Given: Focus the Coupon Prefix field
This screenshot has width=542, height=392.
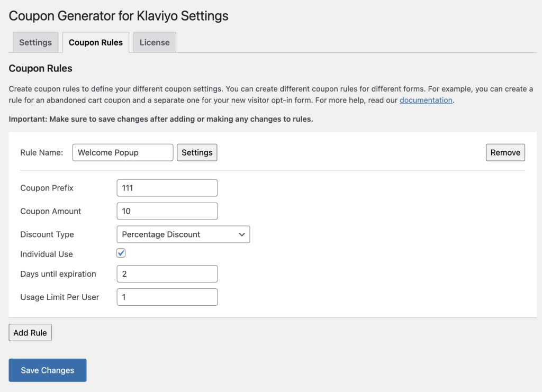Looking at the screenshot, I should pyautogui.click(x=167, y=188).
